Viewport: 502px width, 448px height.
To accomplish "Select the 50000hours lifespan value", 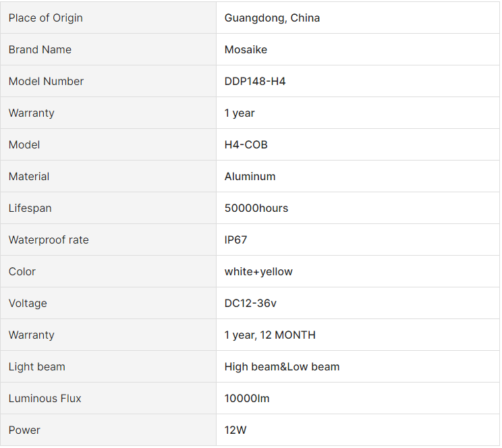I will click(256, 208).
